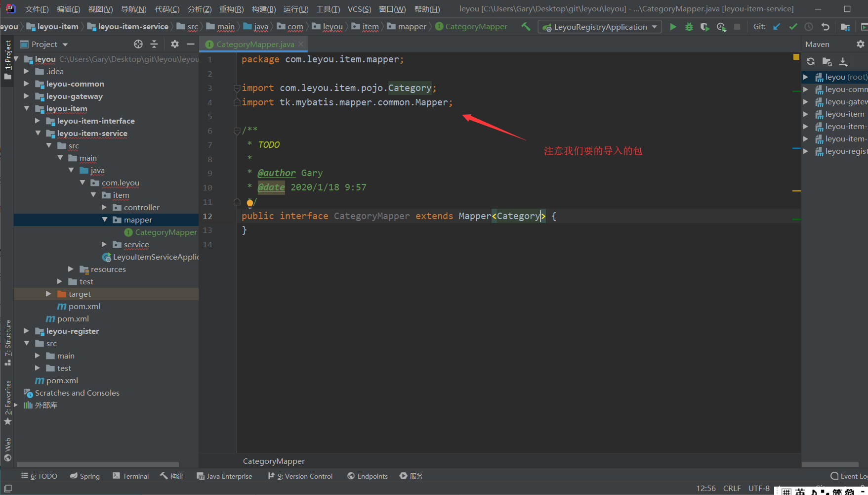Open the 2: Favorites tool window stripe
Screen dimensions: 868x495
coord(7,402)
